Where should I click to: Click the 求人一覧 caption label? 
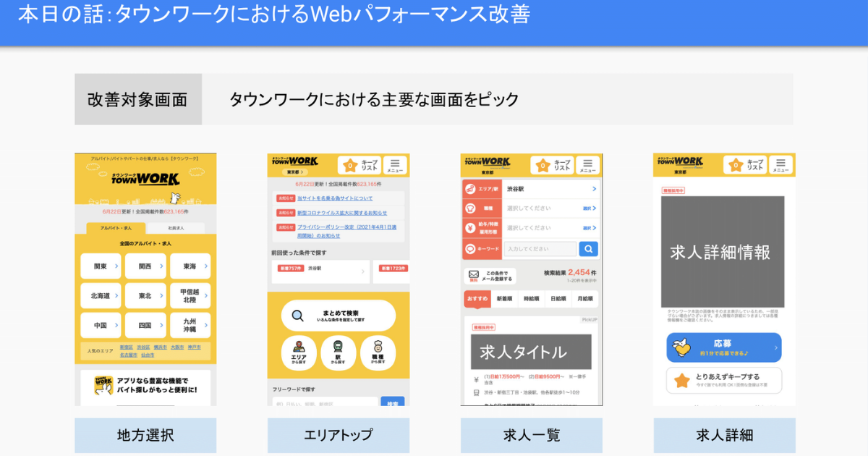(x=532, y=436)
